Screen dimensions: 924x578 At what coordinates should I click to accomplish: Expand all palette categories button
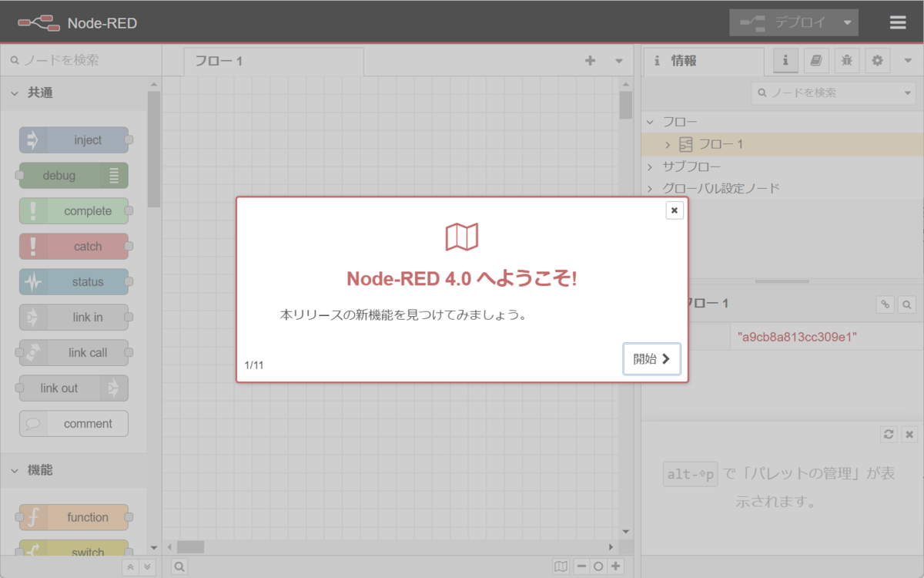pos(147,567)
